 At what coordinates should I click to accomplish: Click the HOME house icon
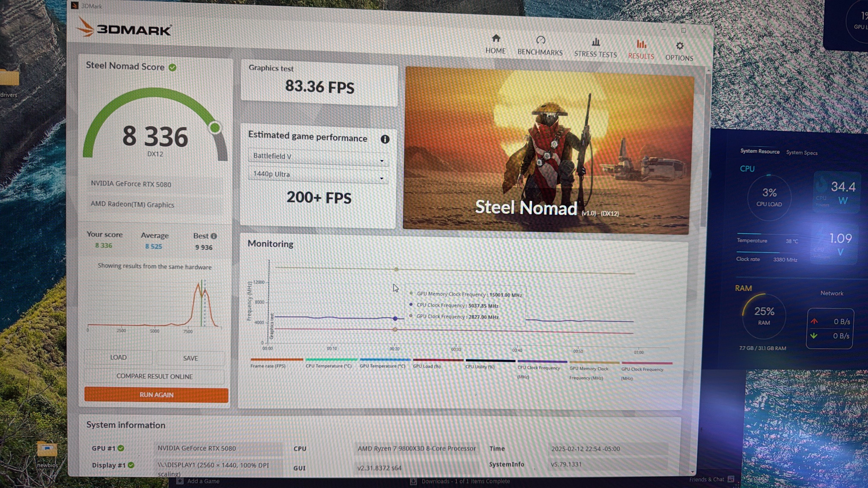tap(496, 38)
